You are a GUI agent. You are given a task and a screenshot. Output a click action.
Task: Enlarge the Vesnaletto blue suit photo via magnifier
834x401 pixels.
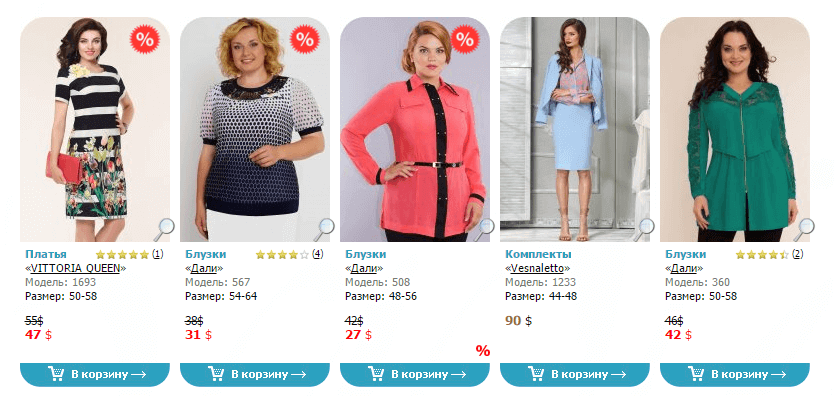(644, 229)
